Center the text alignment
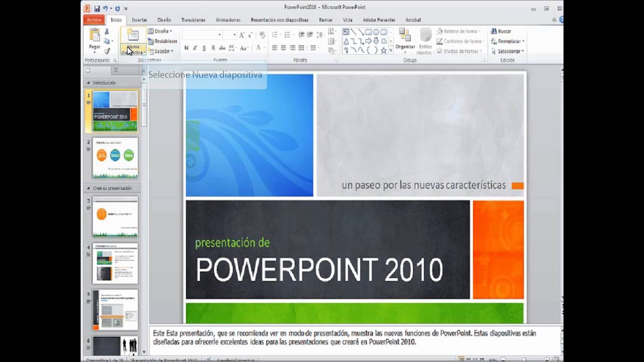Screen dimensions: 644x362 coord(283,48)
